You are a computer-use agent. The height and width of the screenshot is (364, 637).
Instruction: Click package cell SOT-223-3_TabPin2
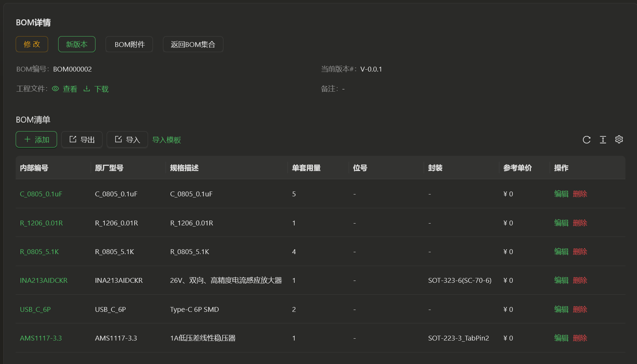click(x=459, y=338)
